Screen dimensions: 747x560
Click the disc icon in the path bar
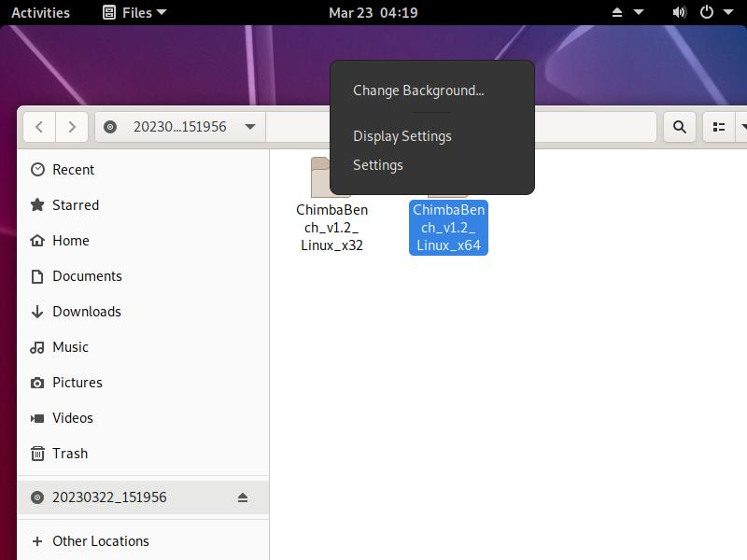[x=110, y=127]
